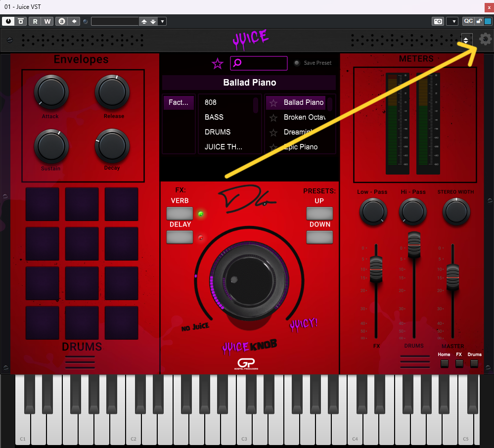Hit the top-left drum pad
This screenshot has width=494, height=448.
[42, 204]
